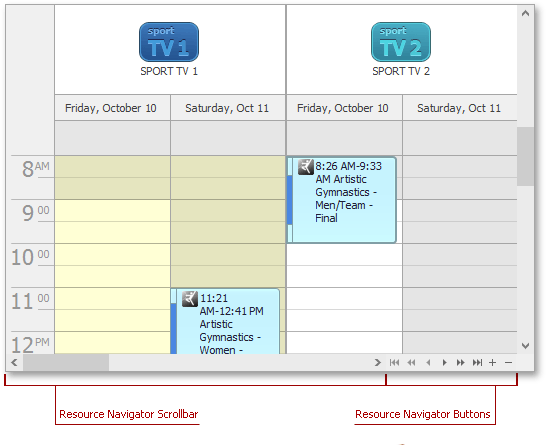Click the First resource navigator button
Viewport: 546px width, 445px height.
coord(394,362)
